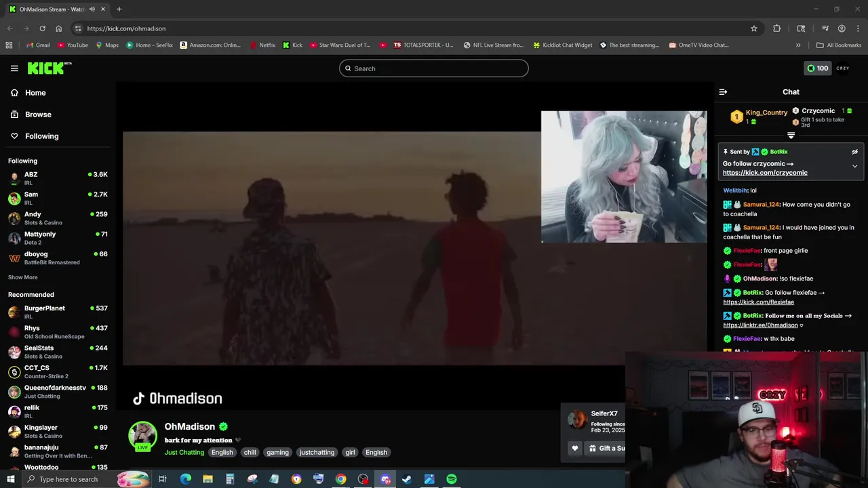Open ABZ channel in Following list
The height and width of the screenshot is (488, 868).
[58, 178]
